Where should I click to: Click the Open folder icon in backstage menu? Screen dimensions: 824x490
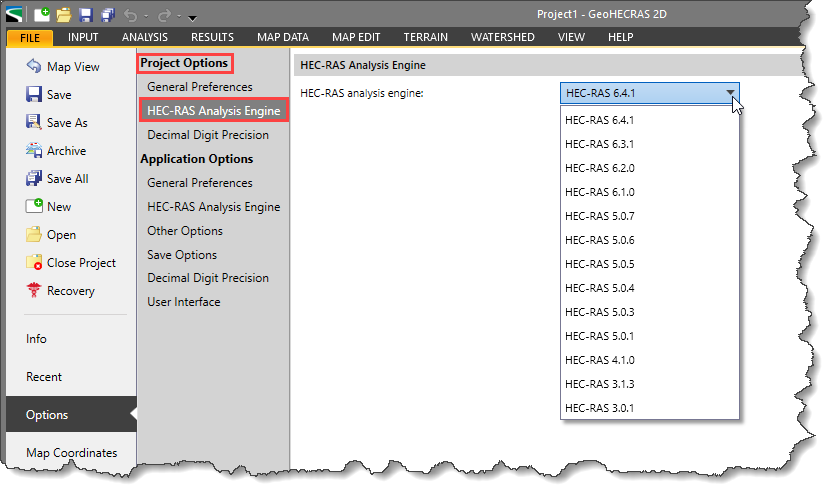(34, 234)
